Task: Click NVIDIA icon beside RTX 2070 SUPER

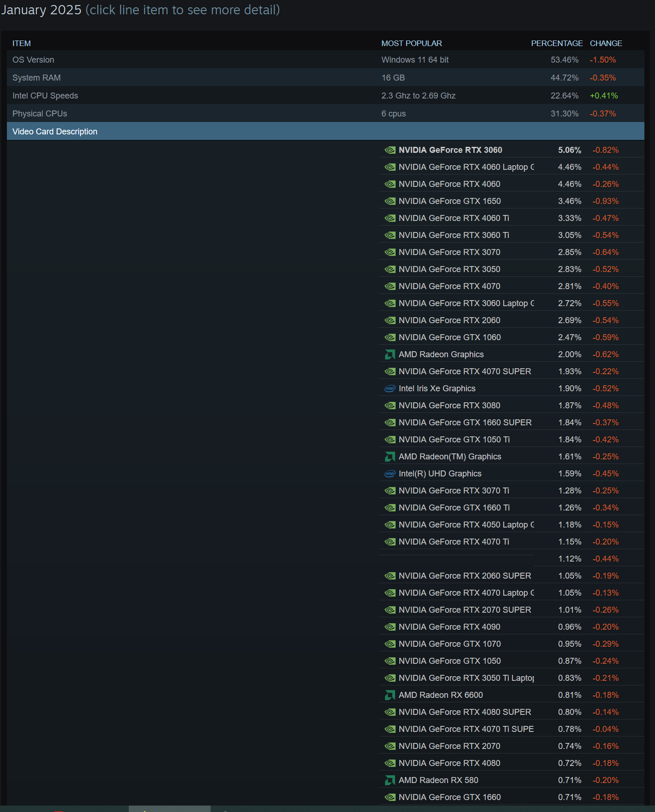Action: coord(390,610)
